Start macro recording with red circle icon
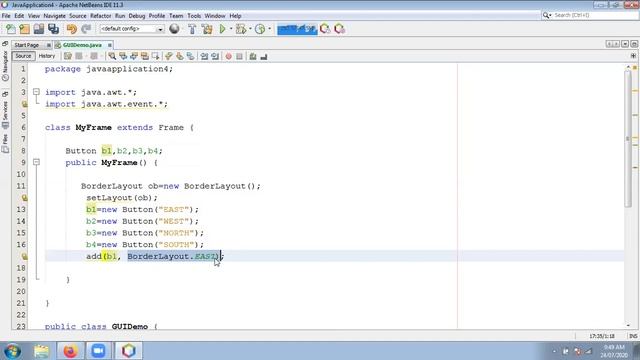 (x=229, y=56)
